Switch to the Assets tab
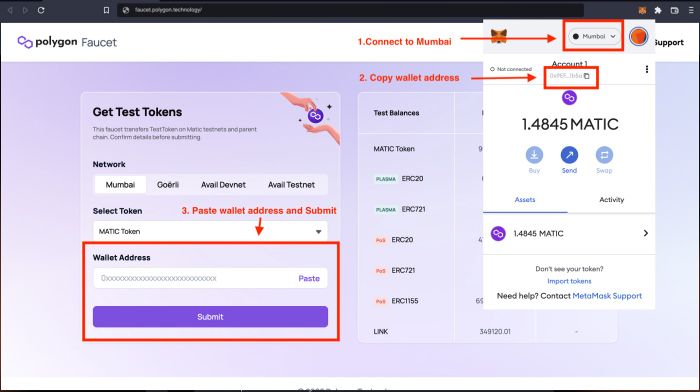 pos(525,200)
